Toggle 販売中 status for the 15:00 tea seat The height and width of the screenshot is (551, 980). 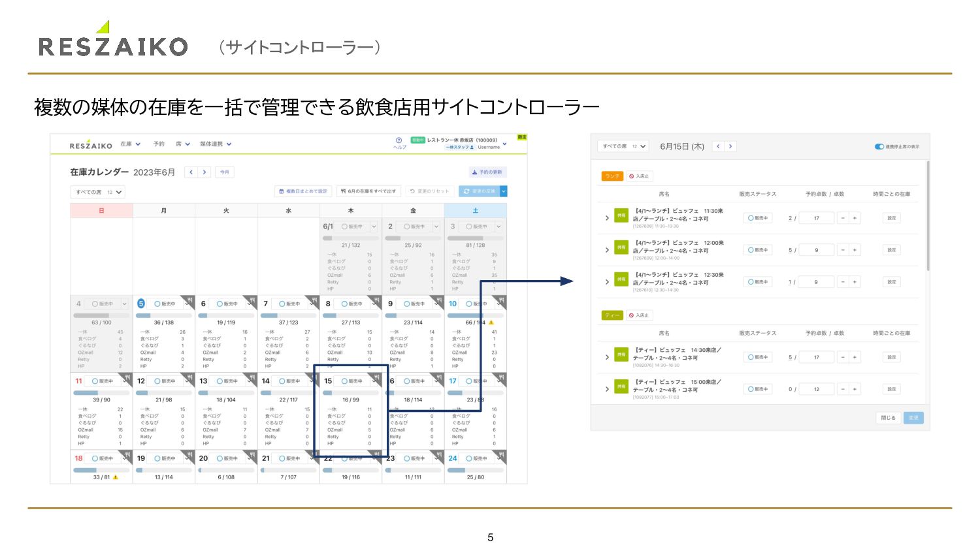758,389
